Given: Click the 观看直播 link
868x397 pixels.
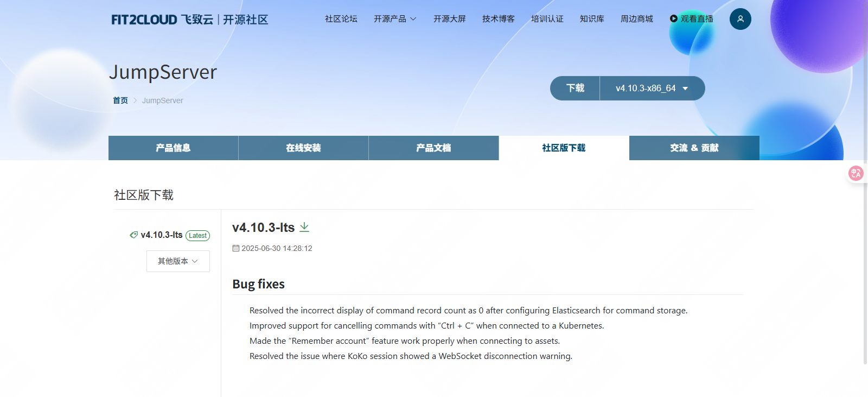Looking at the screenshot, I should (x=692, y=19).
